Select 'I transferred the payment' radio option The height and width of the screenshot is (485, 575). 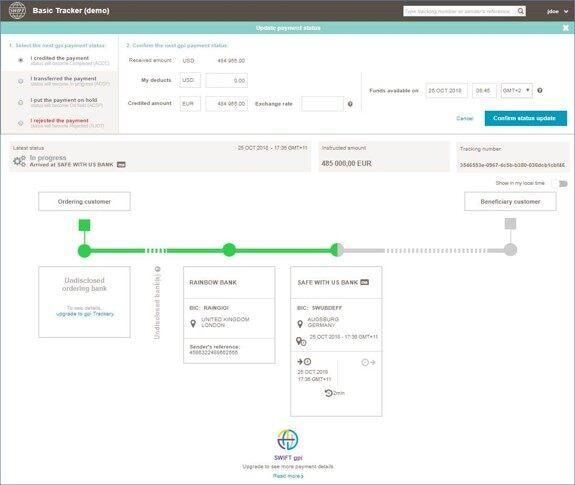pos(21,81)
